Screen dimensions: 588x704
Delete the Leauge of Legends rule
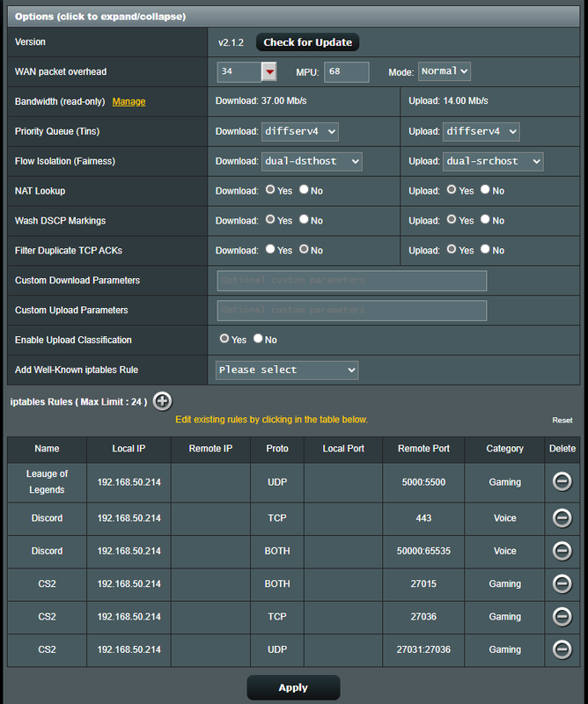562,481
